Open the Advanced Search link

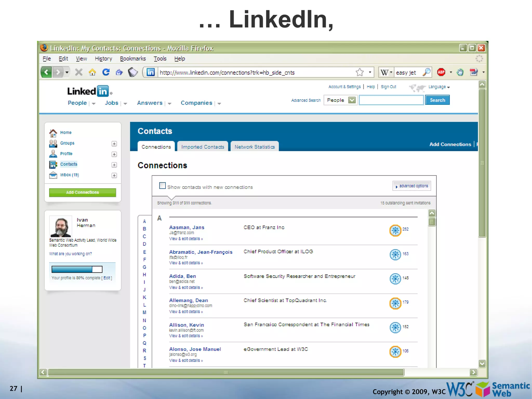pos(306,100)
